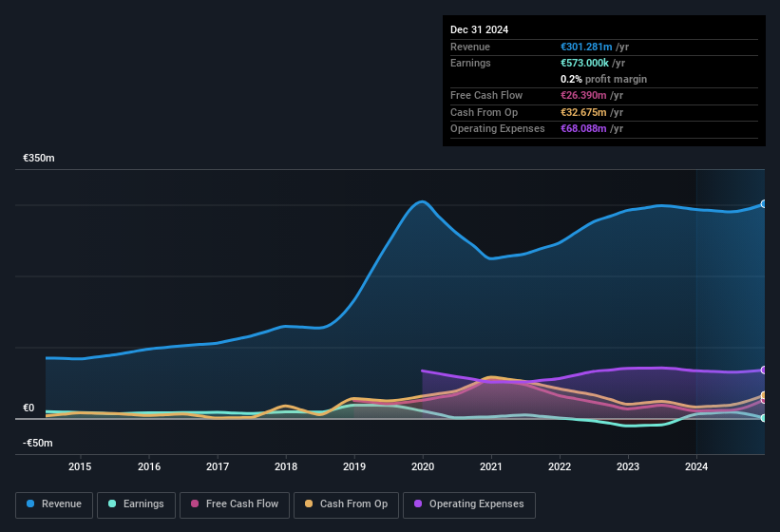This screenshot has width=780, height=532.
Task: Click the teal Earnings legend dot
Action: click(x=112, y=503)
